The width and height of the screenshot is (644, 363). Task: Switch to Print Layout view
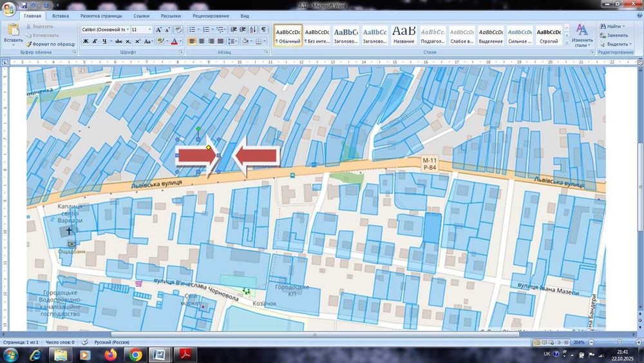536,342
